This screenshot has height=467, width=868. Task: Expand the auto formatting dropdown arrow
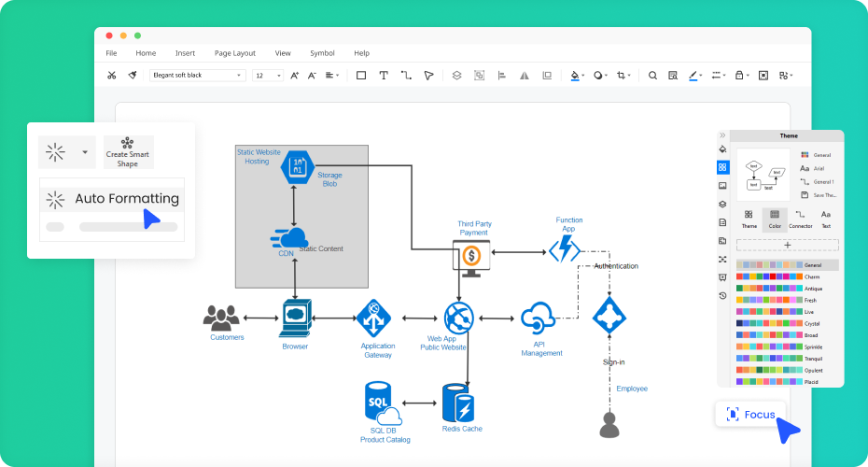click(x=85, y=151)
